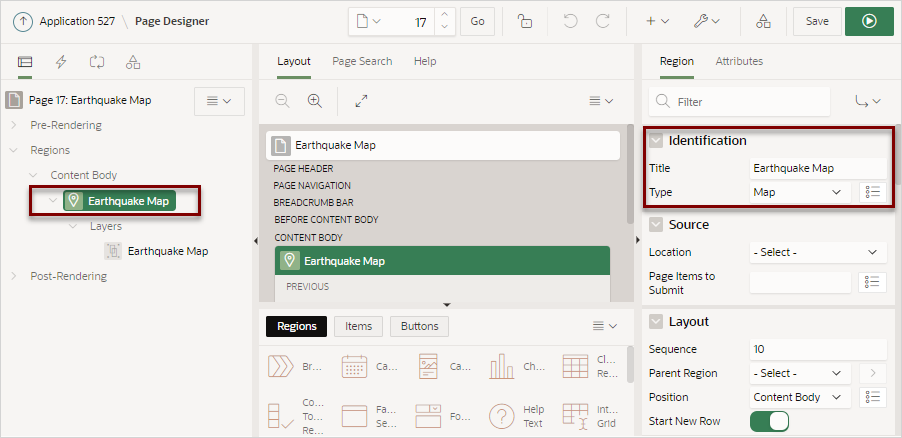Select the Earthquake Map region in the tree
The height and width of the screenshot is (438, 902).
pyautogui.click(x=120, y=201)
